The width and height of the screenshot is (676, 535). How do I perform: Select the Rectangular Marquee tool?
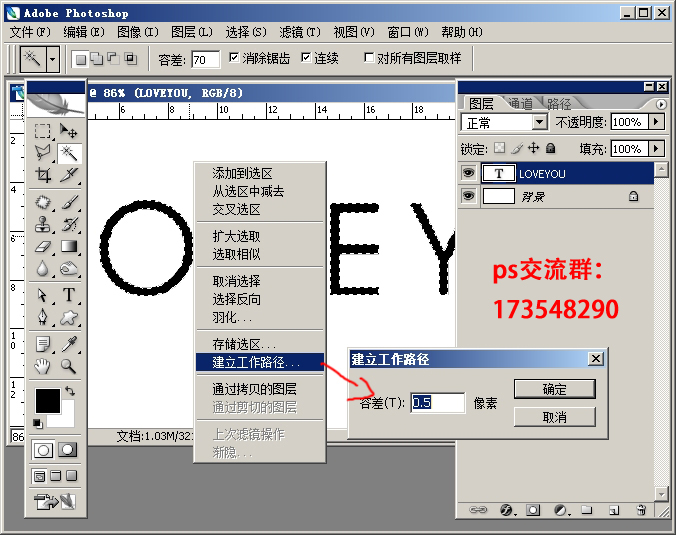(x=43, y=131)
